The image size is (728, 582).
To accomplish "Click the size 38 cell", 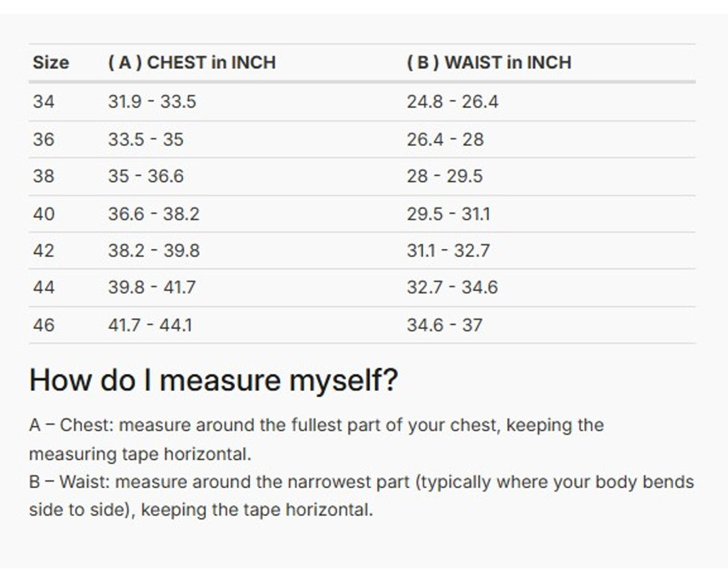I will (x=44, y=176).
